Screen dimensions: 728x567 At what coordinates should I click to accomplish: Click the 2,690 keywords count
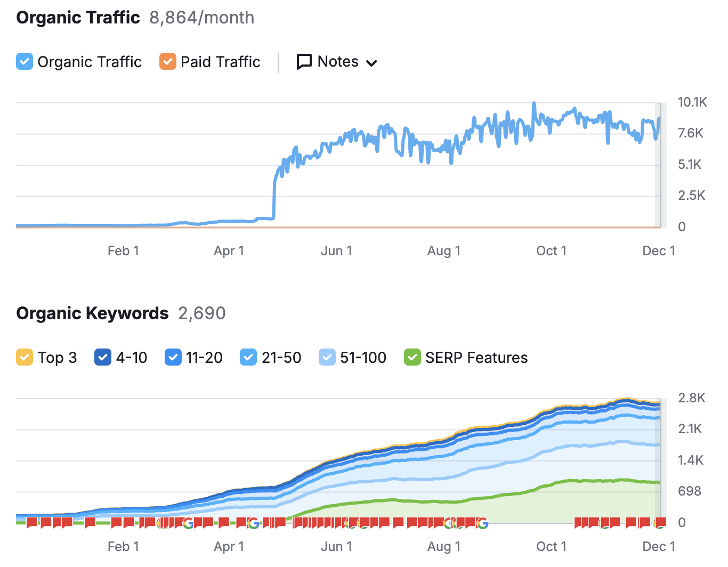click(202, 313)
